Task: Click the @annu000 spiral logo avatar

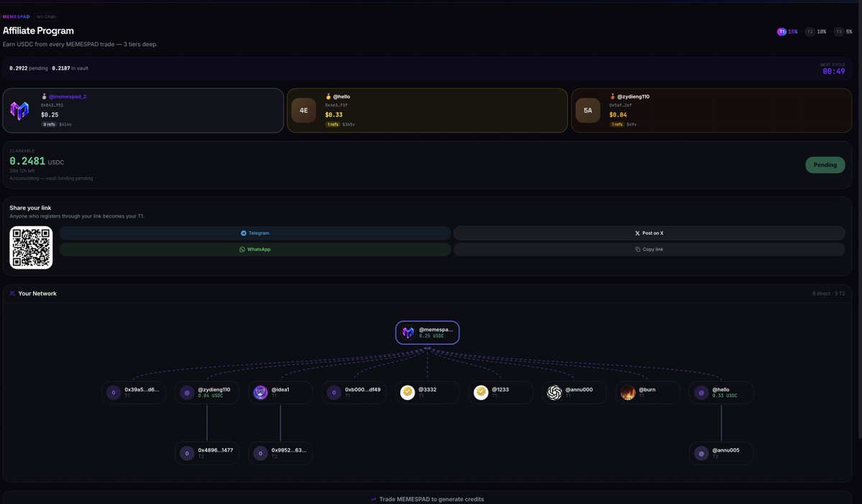Action: pyautogui.click(x=555, y=393)
